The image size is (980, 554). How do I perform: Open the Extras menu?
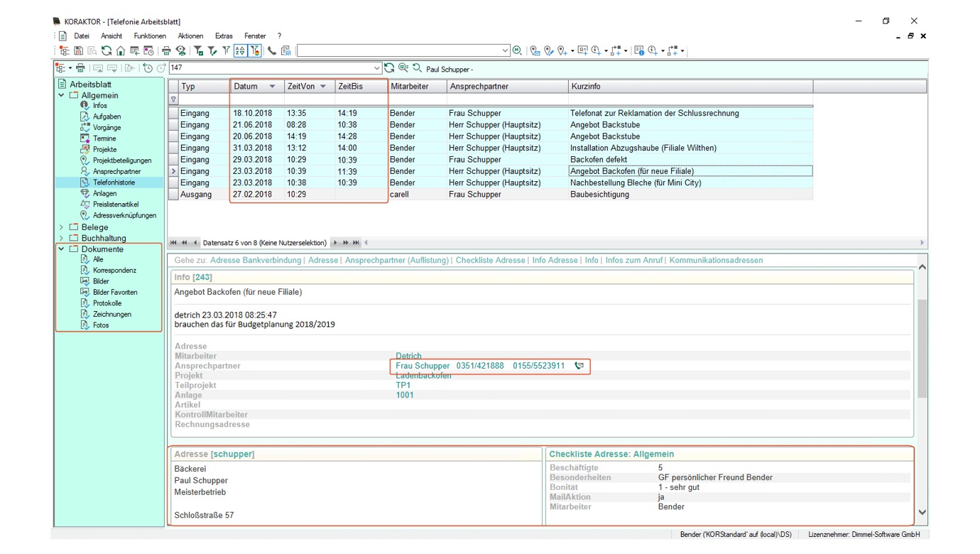224,36
